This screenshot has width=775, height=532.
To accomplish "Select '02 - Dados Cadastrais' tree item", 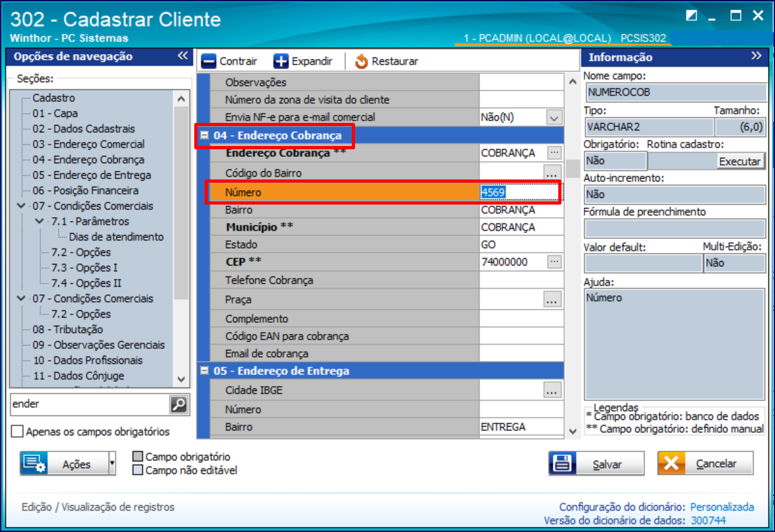I will click(84, 129).
